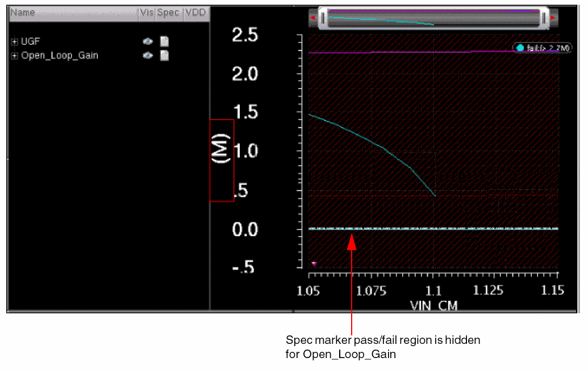The image size is (588, 370).
Task: Click the small magenta triangle marker in plot
Action: click(314, 264)
